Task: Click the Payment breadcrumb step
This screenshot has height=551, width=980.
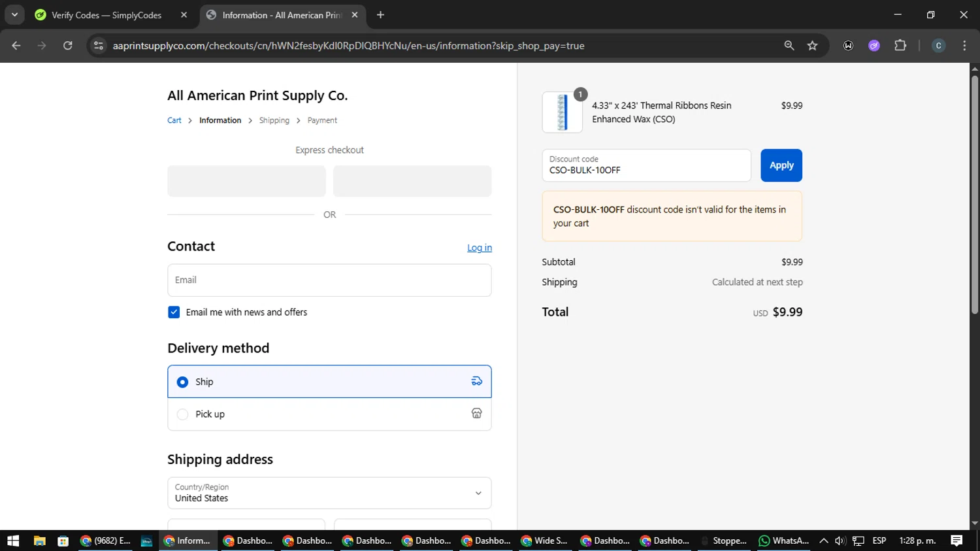Action: [x=322, y=120]
